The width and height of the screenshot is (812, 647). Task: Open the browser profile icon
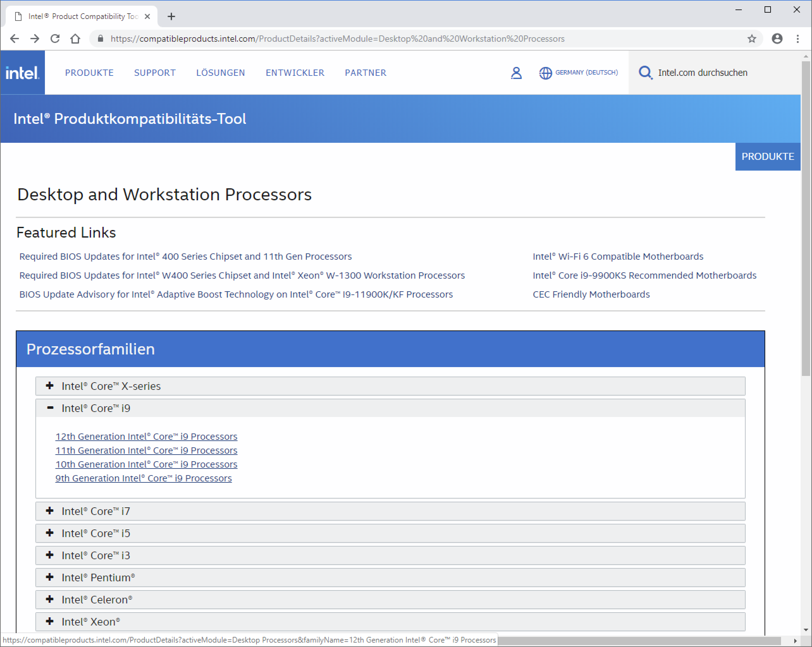click(777, 39)
